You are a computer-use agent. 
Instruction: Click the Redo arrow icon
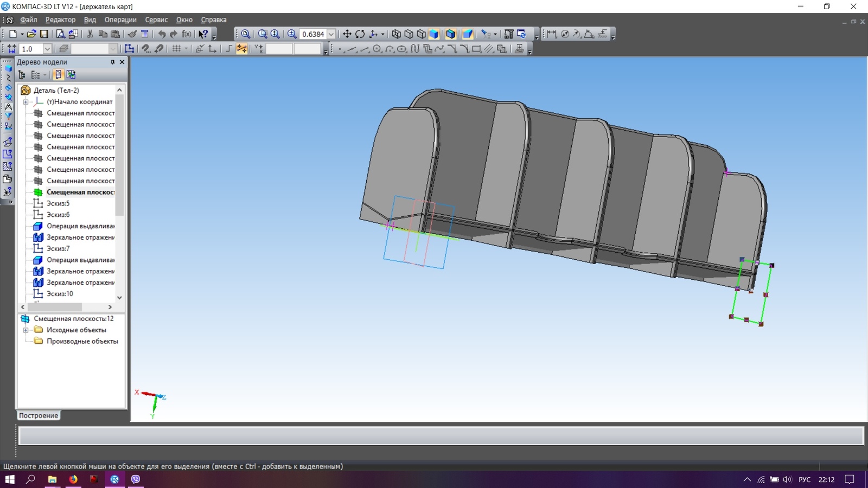(174, 34)
